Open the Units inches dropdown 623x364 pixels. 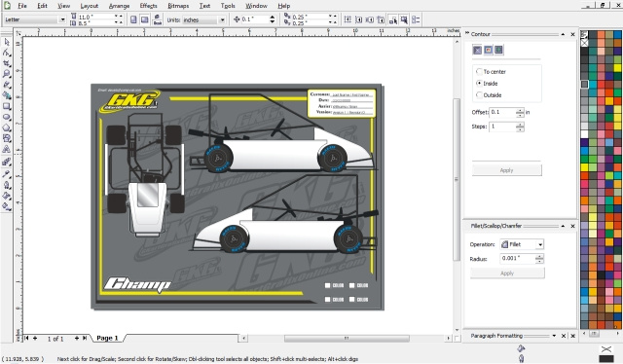222,19
